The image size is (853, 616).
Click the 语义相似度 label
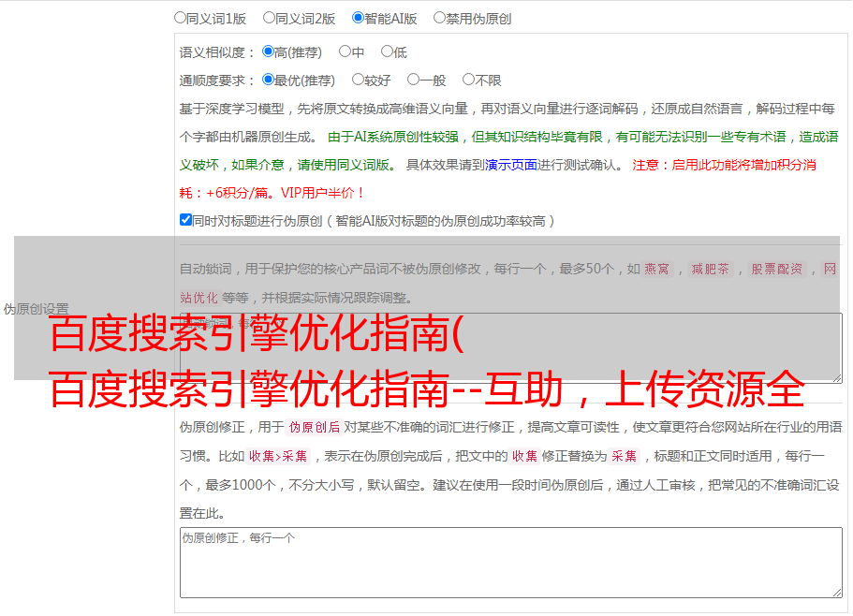(x=217, y=52)
